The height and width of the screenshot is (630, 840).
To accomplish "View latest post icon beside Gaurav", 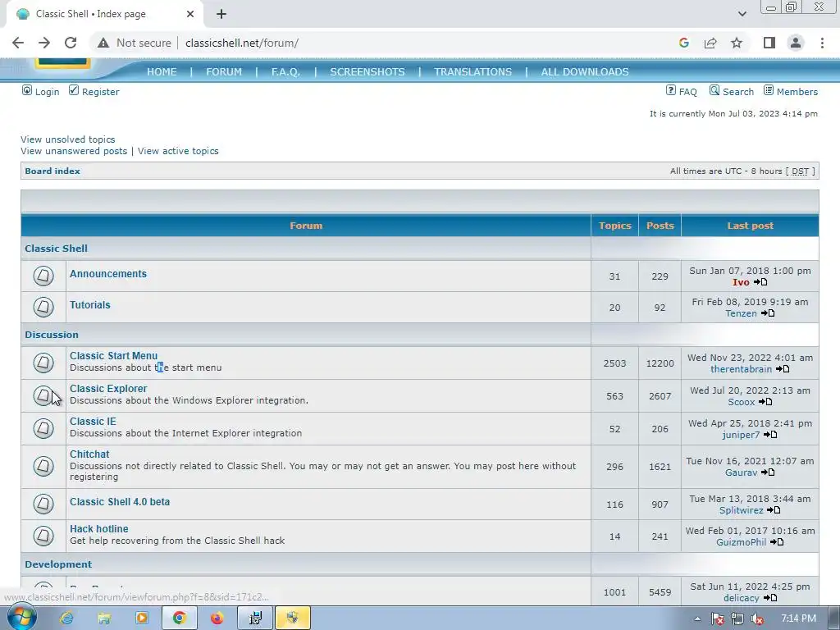I will (x=768, y=472).
